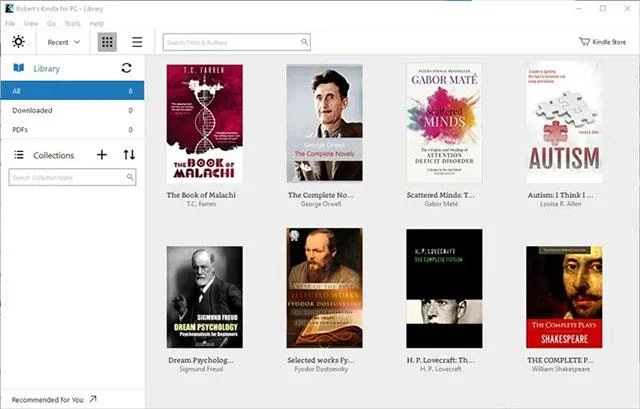
Task: Focus the Search Titles & Authors field
Action: pyautogui.click(x=237, y=42)
